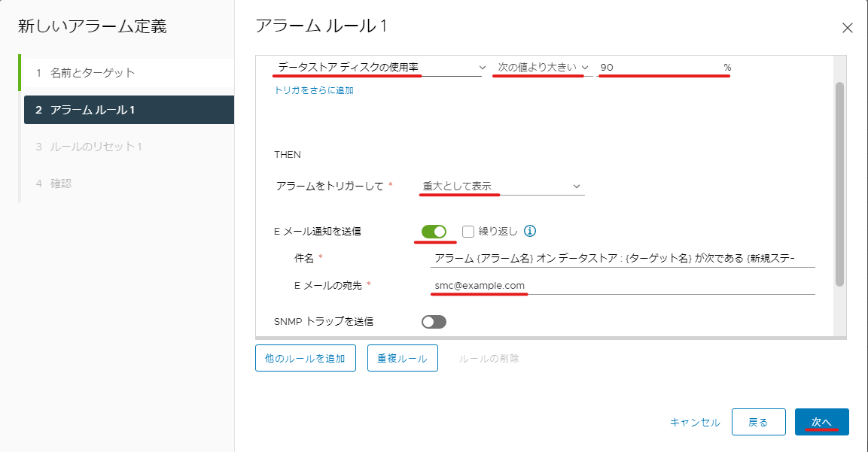
Task: Select step 2 アラーム ルール 1
Action: click(129, 110)
